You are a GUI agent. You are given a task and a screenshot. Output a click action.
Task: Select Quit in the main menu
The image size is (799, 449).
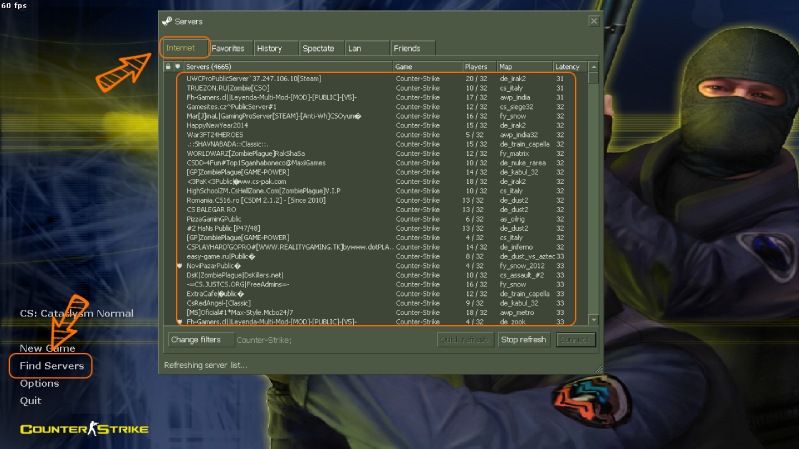[30, 401]
